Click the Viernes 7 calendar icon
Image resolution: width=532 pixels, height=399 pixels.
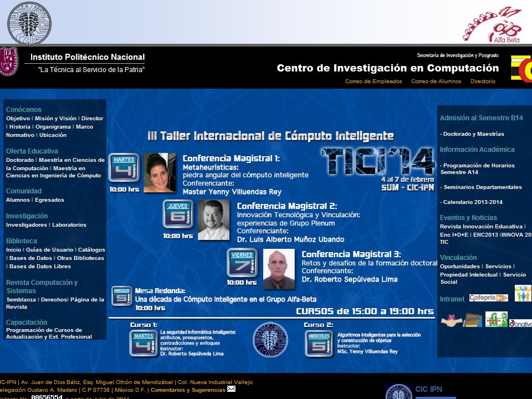(x=242, y=262)
